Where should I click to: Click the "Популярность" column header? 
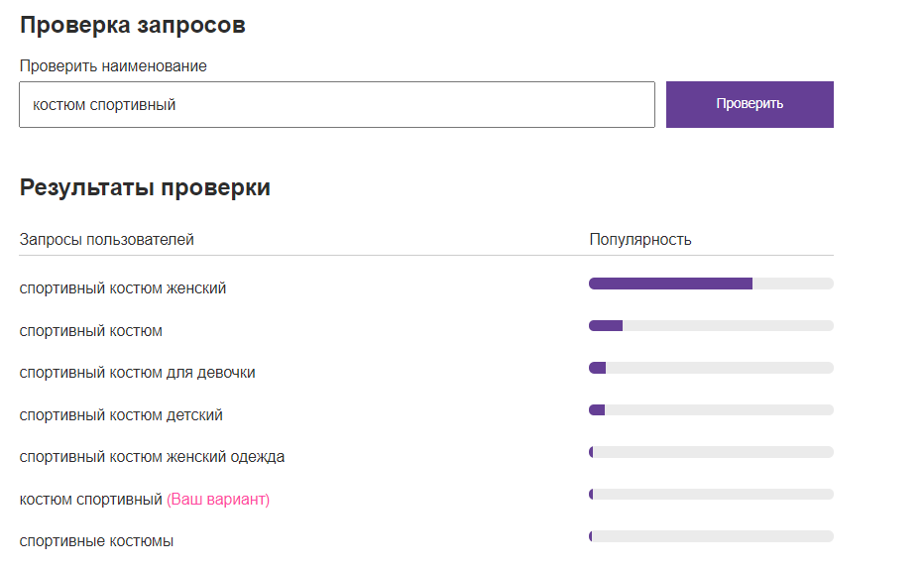pos(640,240)
